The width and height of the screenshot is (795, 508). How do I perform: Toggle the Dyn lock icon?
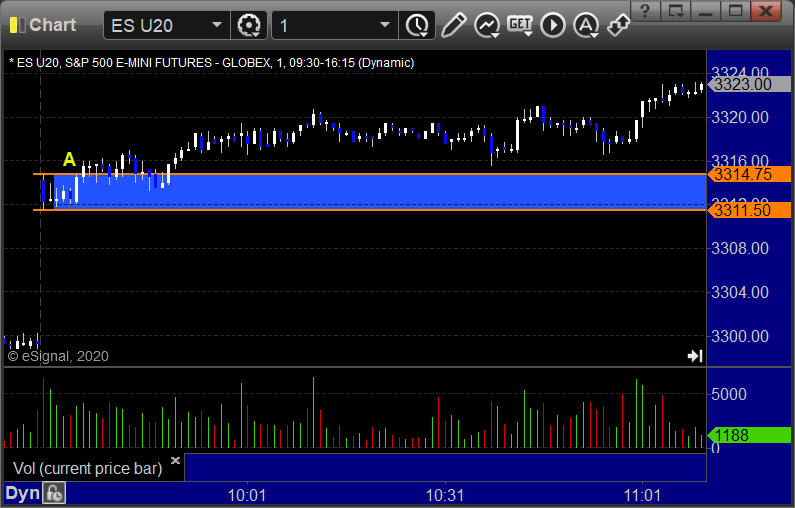tap(54, 493)
